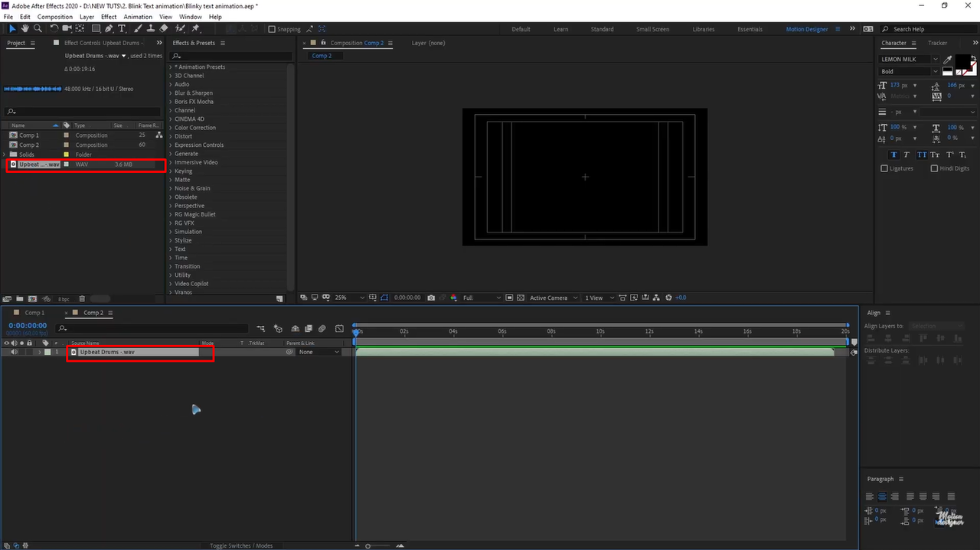This screenshot has height=550, width=980.
Task: Select the Brush tool
Action: click(x=139, y=29)
